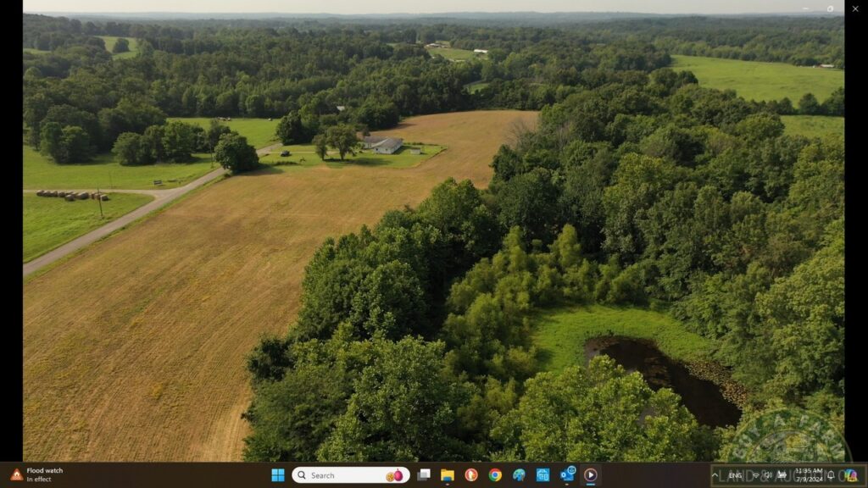Screen dimensions: 868x488
Task: Expand the hidden system tray icons
Action: (x=716, y=475)
